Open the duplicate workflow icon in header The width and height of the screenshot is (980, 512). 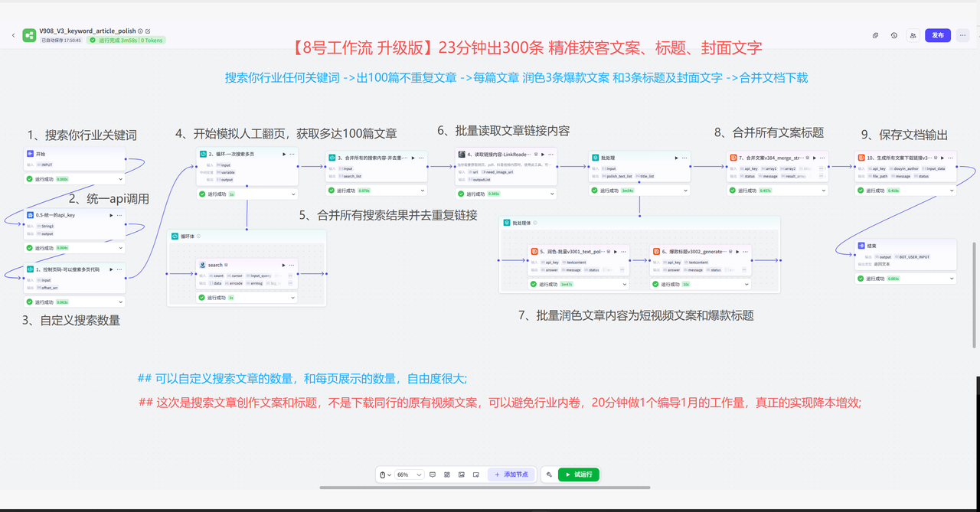point(876,35)
